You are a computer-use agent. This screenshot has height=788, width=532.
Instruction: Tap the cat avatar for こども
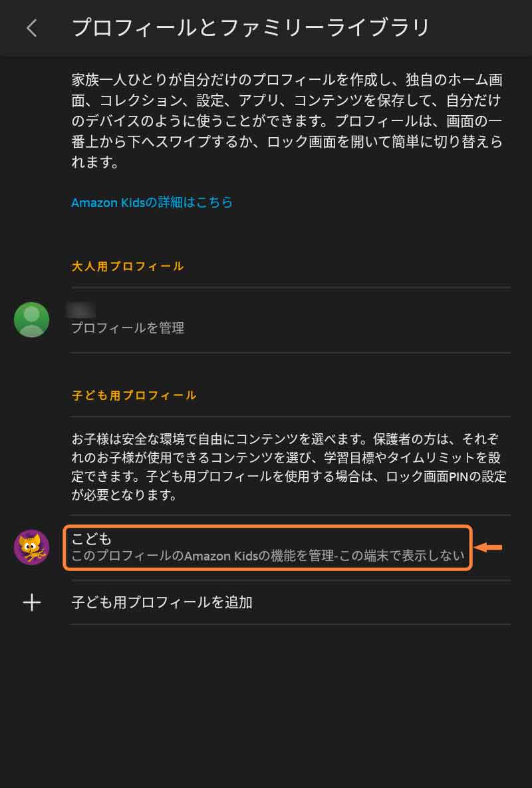(32, 547)
